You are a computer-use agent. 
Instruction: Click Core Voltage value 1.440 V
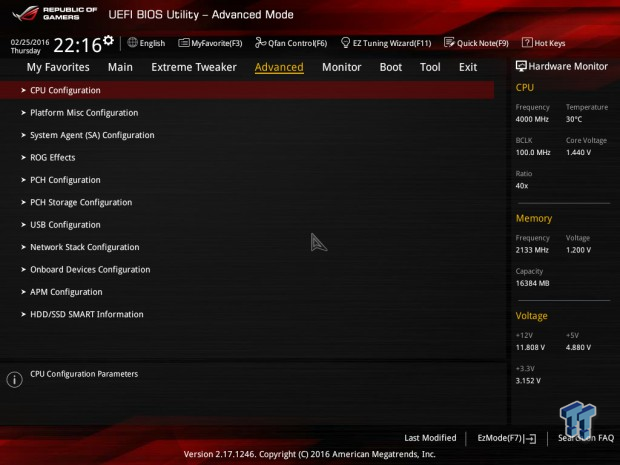(578, 152)
